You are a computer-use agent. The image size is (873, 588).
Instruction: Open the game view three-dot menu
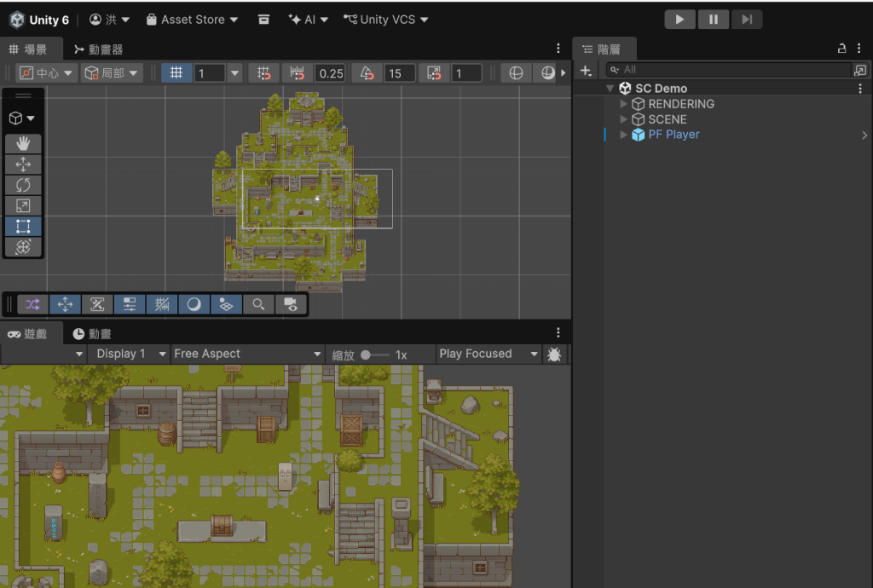558,332
